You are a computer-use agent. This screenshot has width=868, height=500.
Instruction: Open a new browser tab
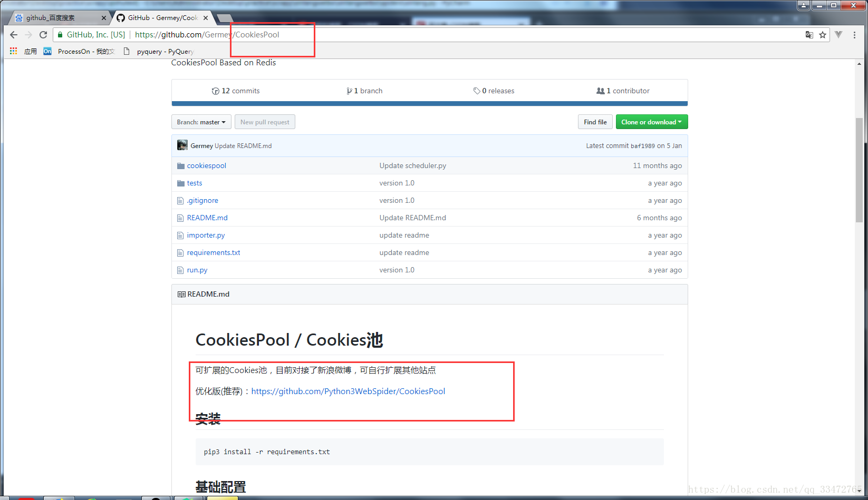tap(225, 18)
